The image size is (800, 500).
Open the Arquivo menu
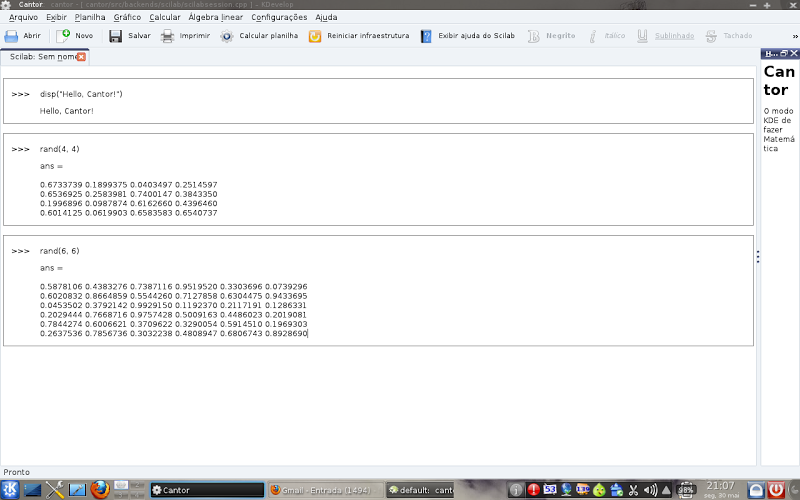click(23, 17)
